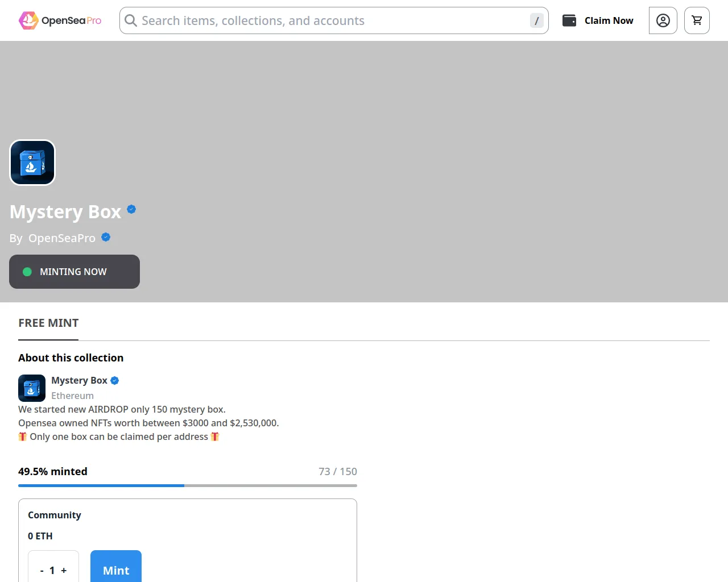
Task: Click the slash shortcut key badge
Action: coord(536,20)
